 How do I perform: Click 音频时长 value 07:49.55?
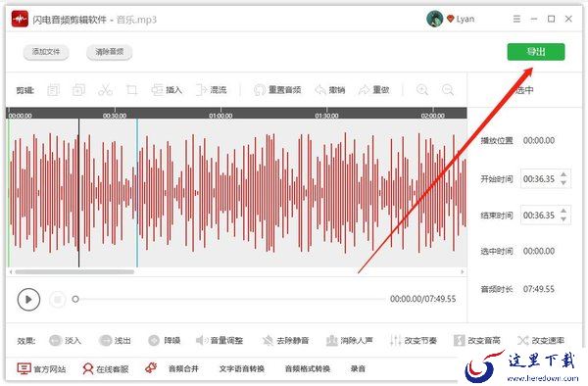[x=539, y=289]
